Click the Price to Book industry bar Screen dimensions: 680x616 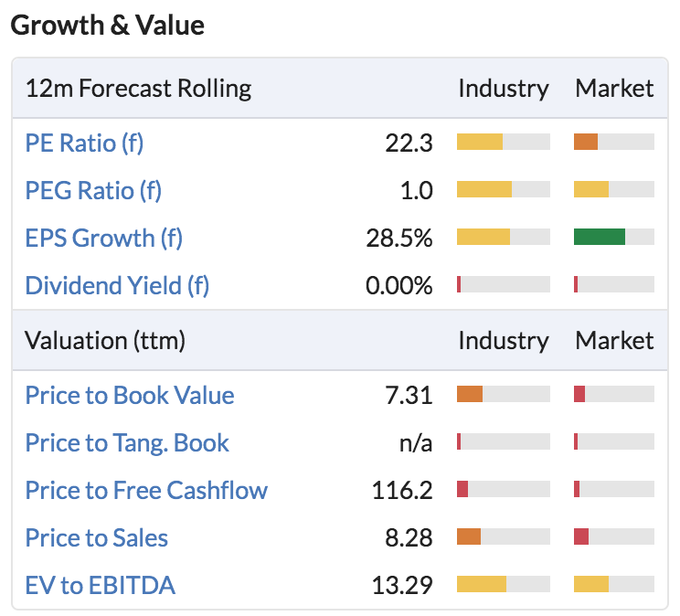coord(504,394)
